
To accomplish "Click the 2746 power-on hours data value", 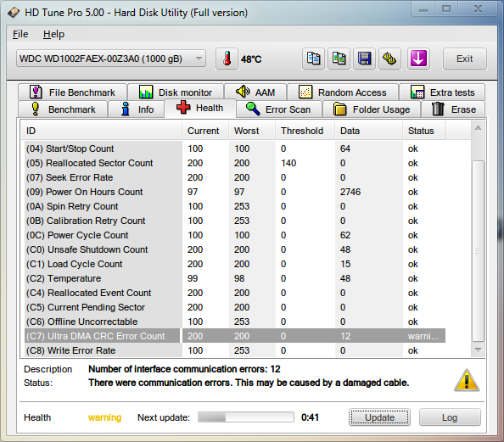I will [x=350, y=192].
